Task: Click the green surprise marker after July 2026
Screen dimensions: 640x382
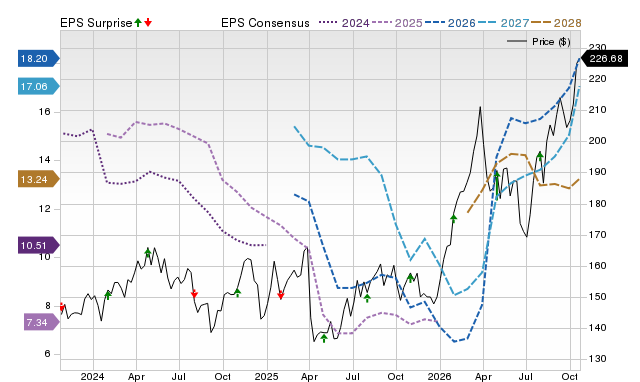Action: [540, 156]
